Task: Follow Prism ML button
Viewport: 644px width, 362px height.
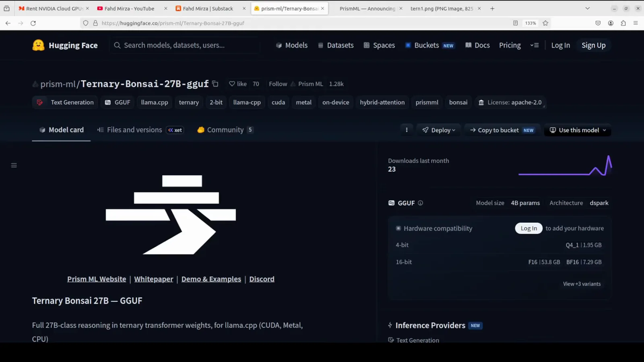Action: [278, 84]
